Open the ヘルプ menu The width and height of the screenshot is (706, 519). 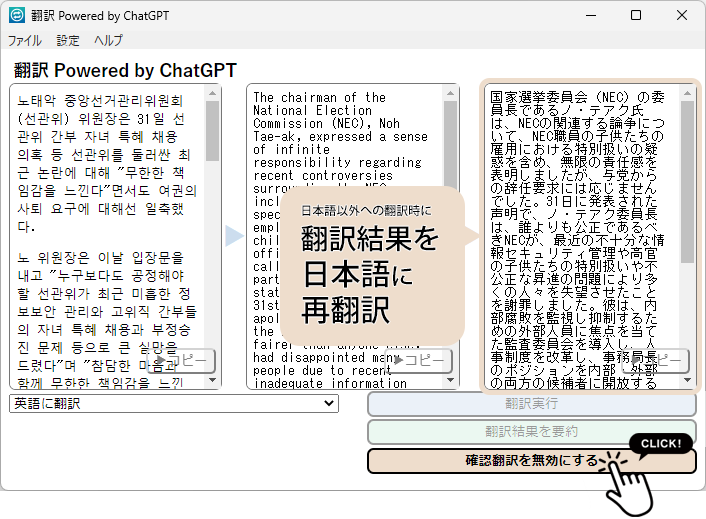108,41
